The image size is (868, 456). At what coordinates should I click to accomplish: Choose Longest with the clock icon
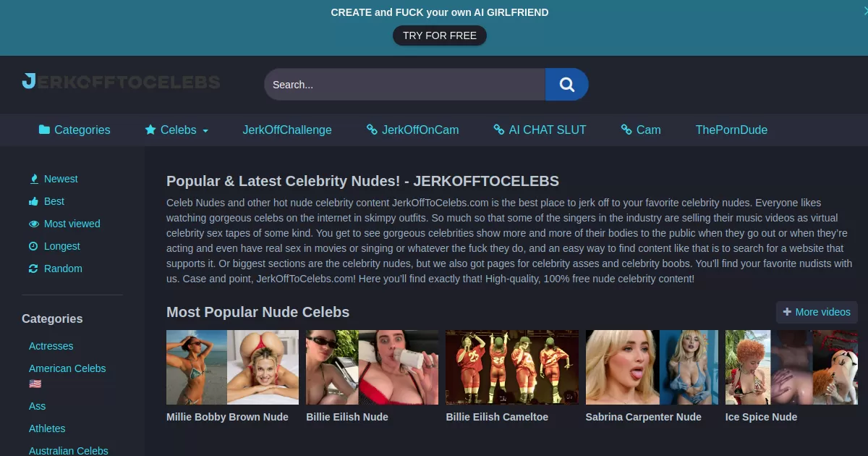point(54,246)
